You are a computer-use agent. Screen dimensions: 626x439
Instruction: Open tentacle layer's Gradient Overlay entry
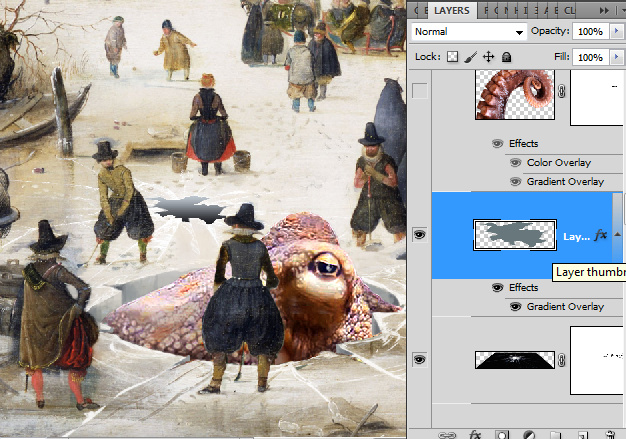tap(565, 182)
